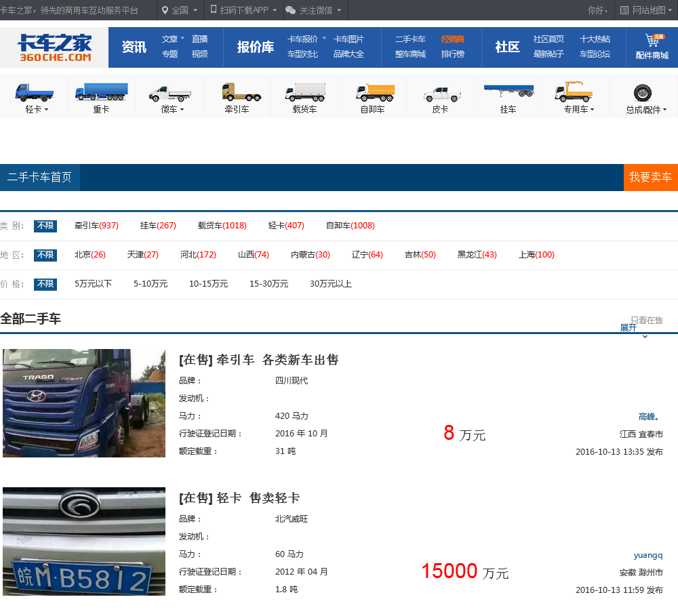This screenshot has height=616, width=678.
Task: Select the 挂车 trailer icon
Action: point(509,90)
